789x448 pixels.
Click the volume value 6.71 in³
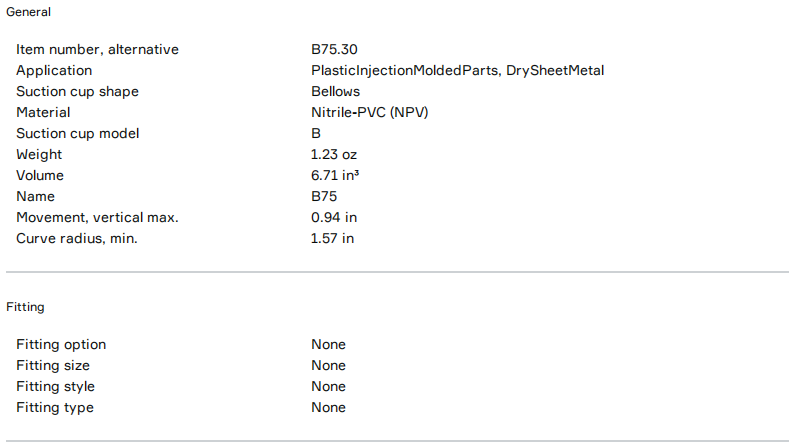[x=335, y=175]
